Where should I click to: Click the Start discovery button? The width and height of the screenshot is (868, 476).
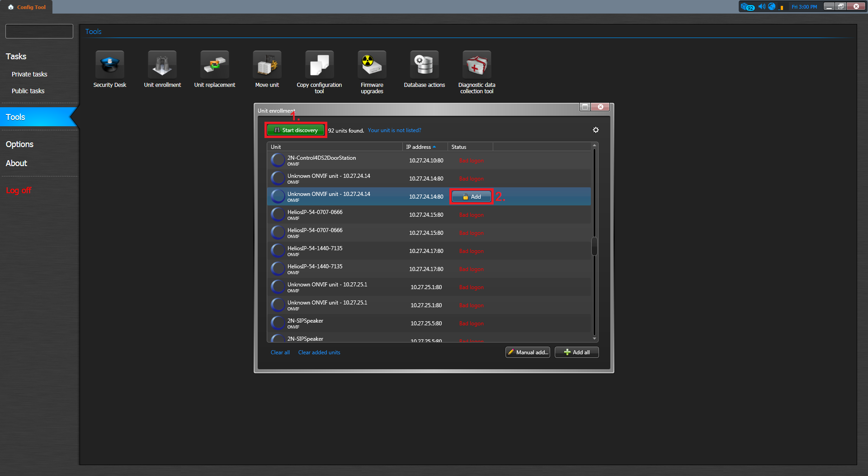(x=296, y=130)
